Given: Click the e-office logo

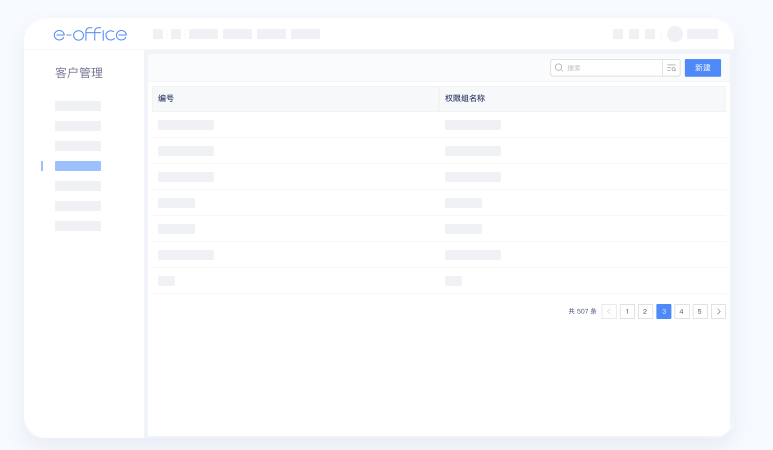Looking at the screenshot, I should (x=90, y=34).
